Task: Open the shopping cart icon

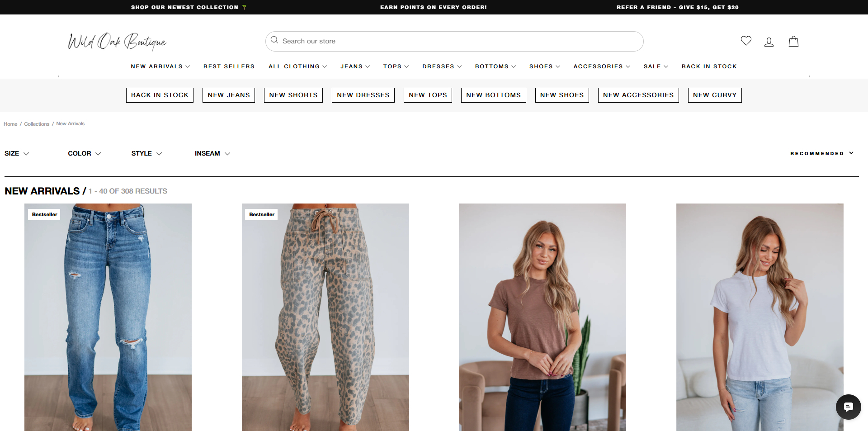Action: [793, 42]
